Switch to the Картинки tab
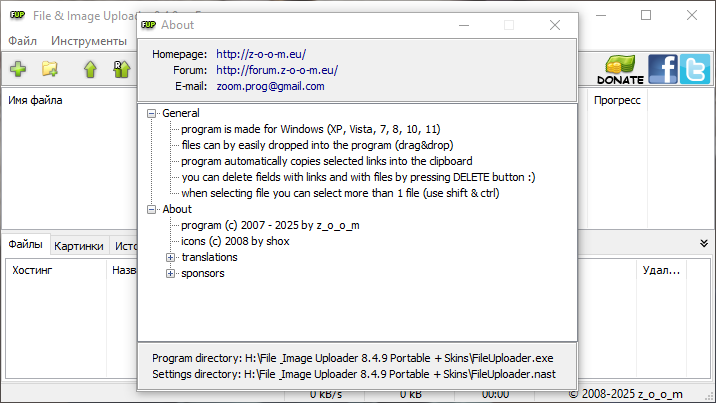The width and height of the screenshot is (716, 403). 79,246
